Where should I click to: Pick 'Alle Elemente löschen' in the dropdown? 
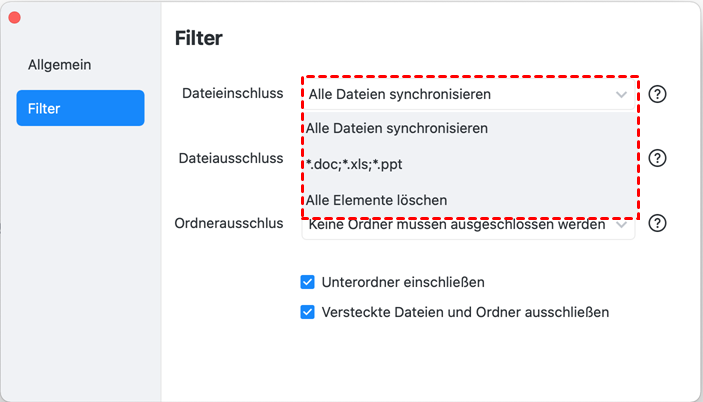[x=377, y=199]
